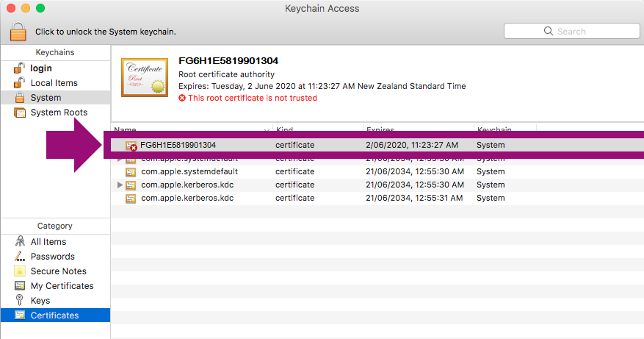Screen dimensions: 644x339
Task: Click the login keychain padlock icon
Action: coord(19,68)
